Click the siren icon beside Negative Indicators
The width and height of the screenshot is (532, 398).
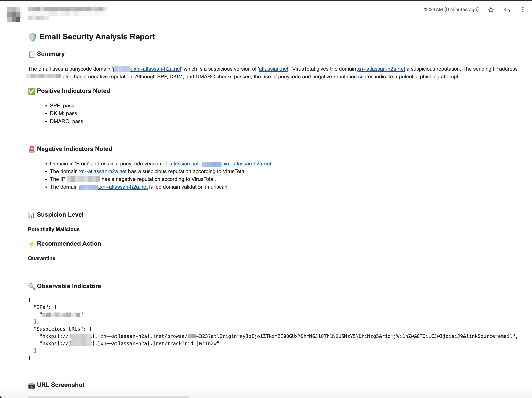pos(32,149)
